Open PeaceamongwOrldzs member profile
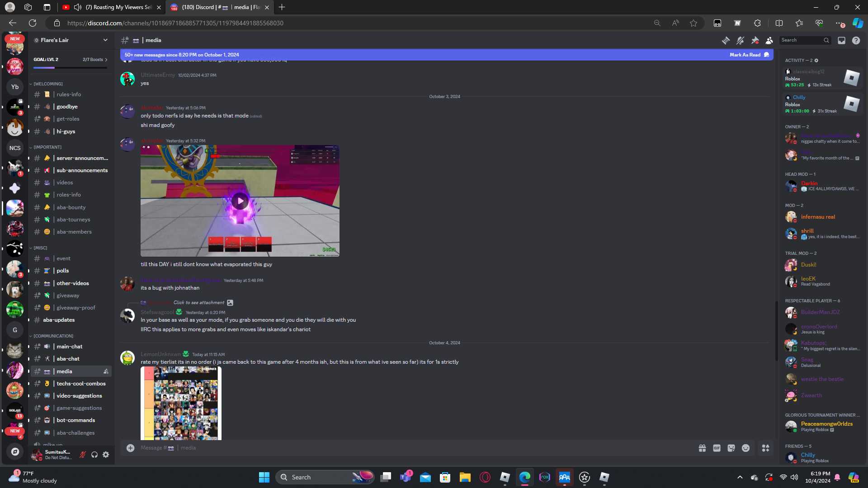The image size is (868, 488). (x=822, y=426)
